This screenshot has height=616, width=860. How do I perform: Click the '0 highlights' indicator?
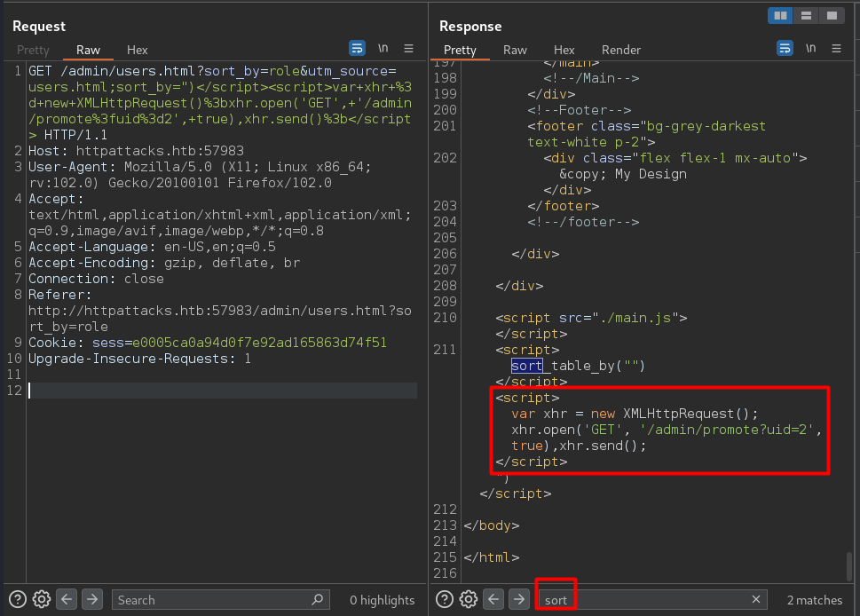tap(383, 600)
